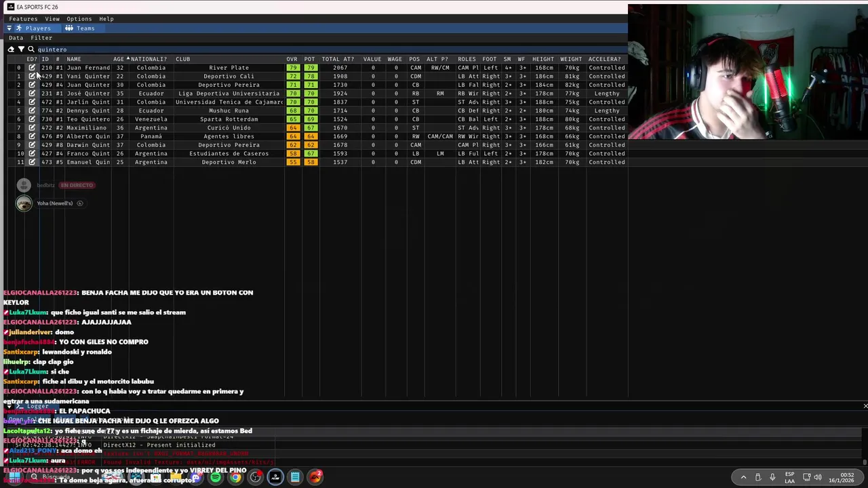Image resolution: width=868 pixels, height=488 pixels.
Task: Open the Filter menu
Action: coord(41,38)
